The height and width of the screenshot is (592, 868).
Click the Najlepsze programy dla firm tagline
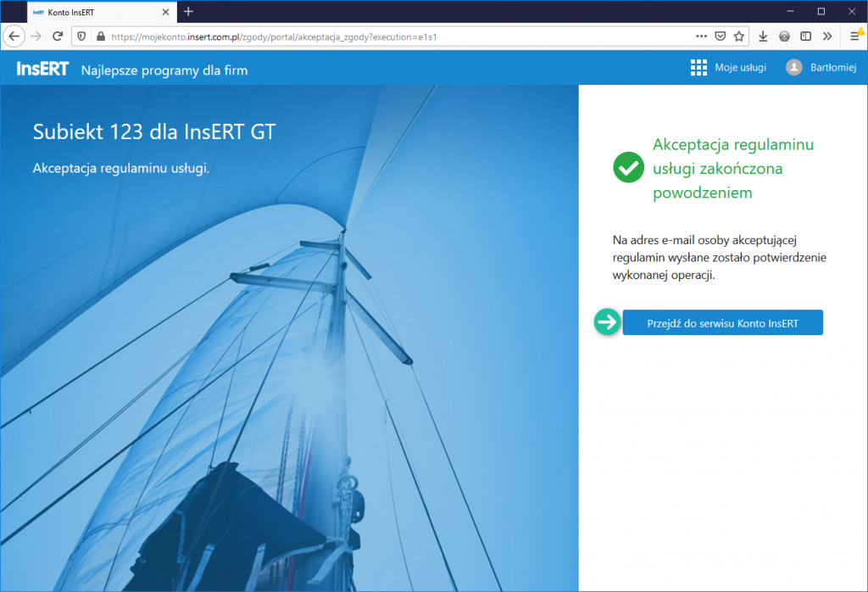164,71
